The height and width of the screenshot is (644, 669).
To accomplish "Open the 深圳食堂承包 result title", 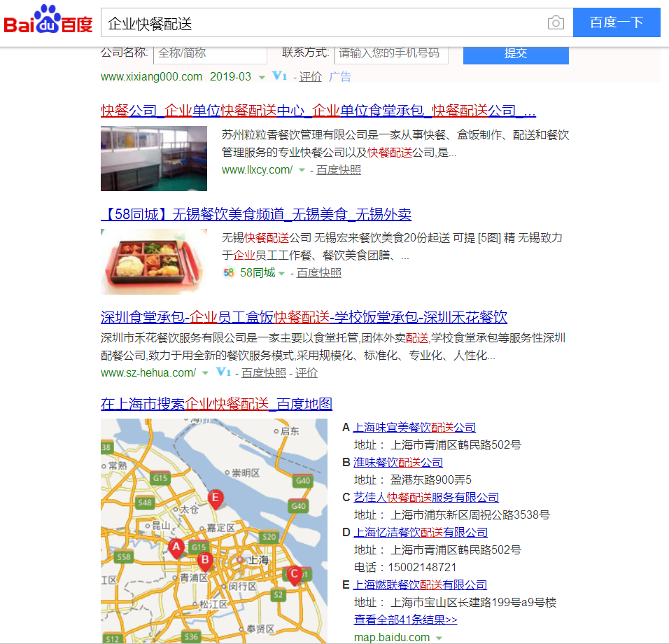I will click(304, 317).
